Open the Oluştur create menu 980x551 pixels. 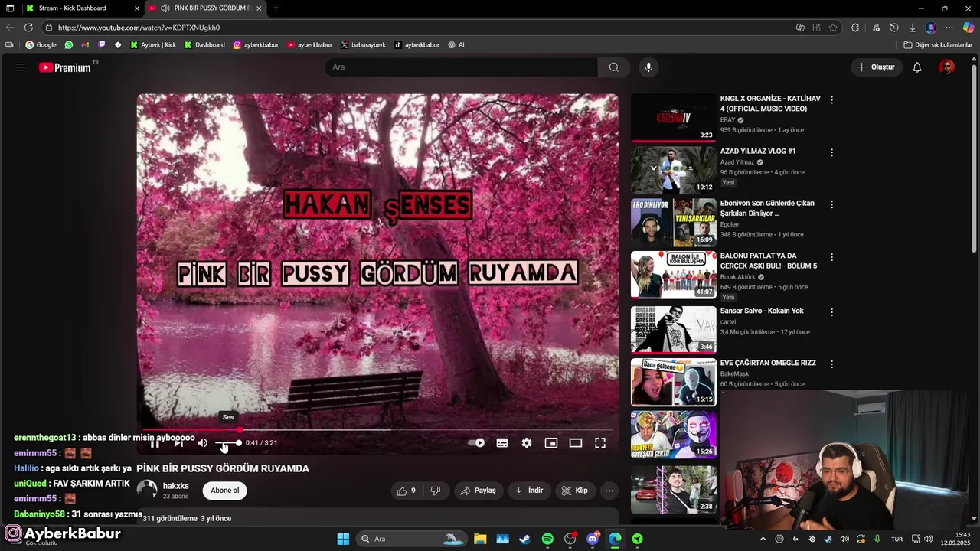click(876, 67)
